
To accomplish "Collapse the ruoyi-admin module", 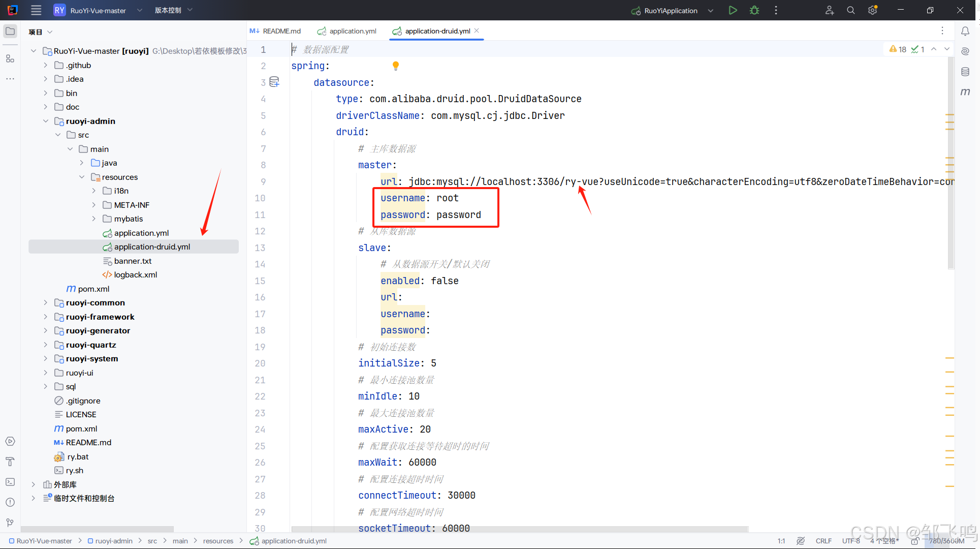I will 45,121.
